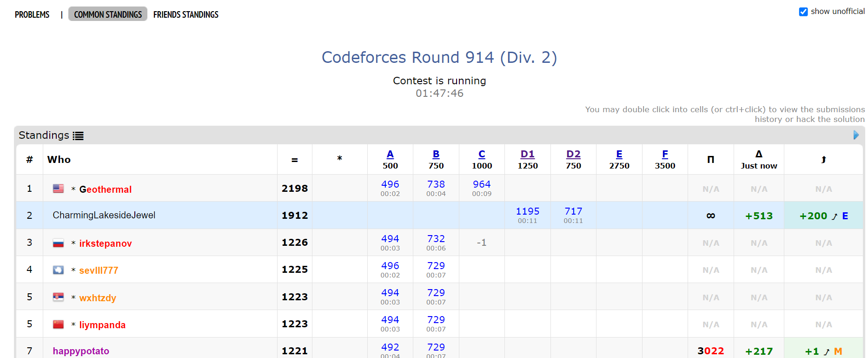Viewport: 868px width, 358px height.
Task: Open irkstepanov's profile
Action: click(x=106, y=243)
